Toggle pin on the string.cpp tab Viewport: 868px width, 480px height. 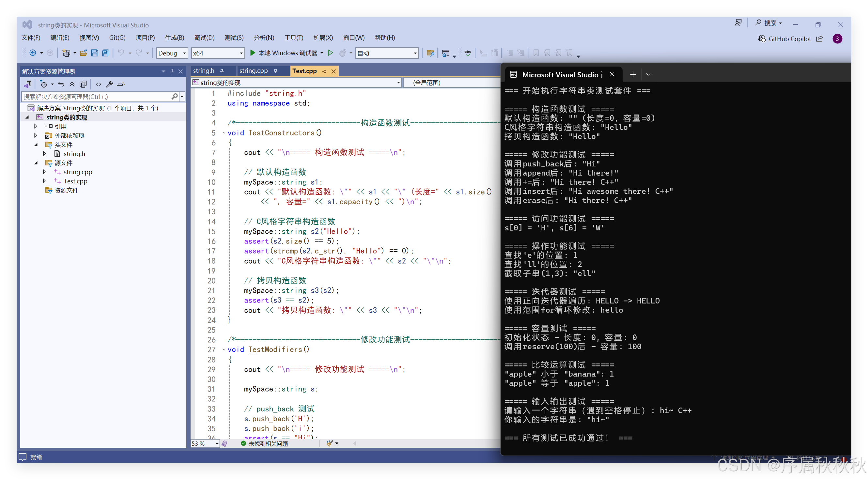pos(276,71)
